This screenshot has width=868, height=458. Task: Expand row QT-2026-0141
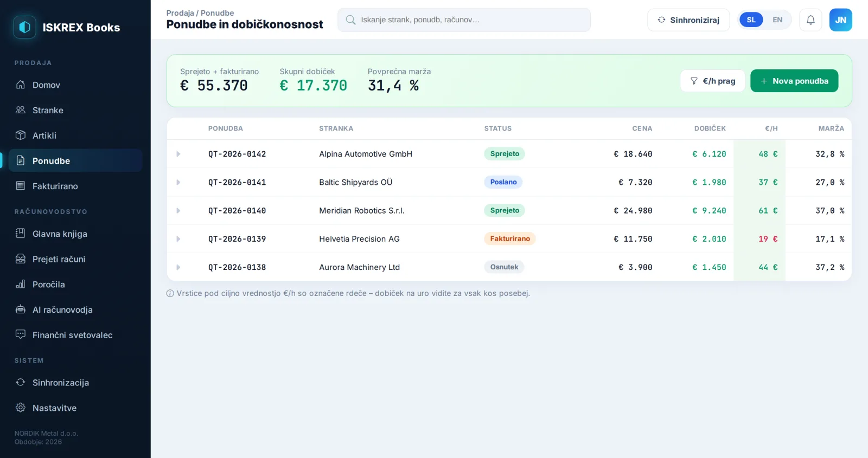[178, 182]
